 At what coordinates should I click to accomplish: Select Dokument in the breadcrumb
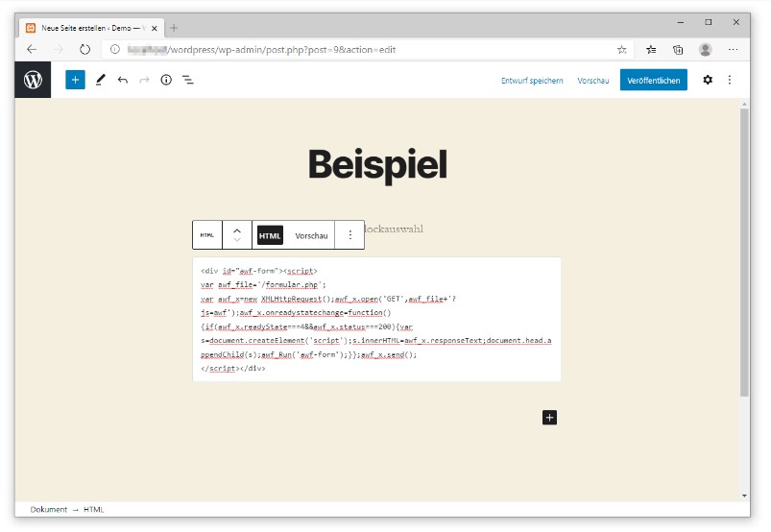(x=49, y=509)
